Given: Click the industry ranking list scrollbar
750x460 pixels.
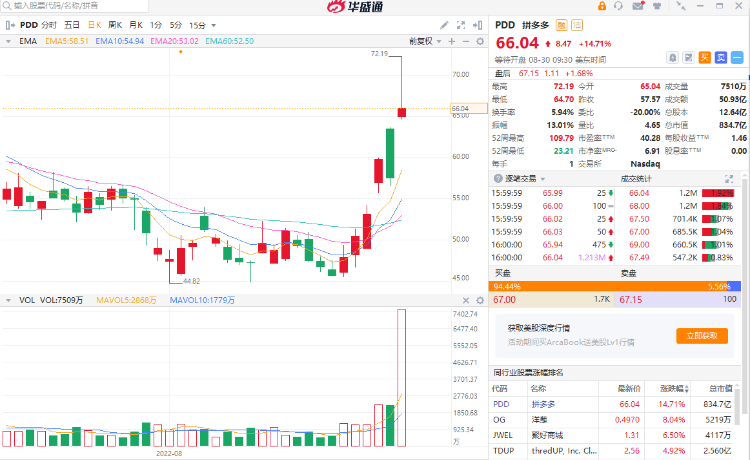Looking at the screenshot, I should 739,406.
